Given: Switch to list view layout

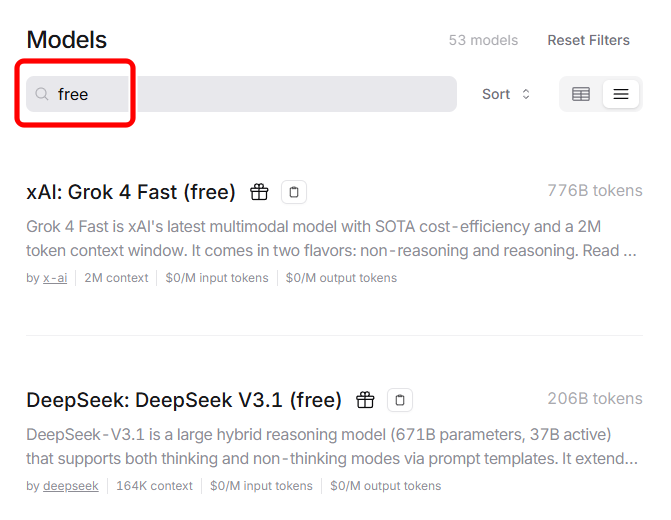Looking at the screenshot, I should [621, 94].
